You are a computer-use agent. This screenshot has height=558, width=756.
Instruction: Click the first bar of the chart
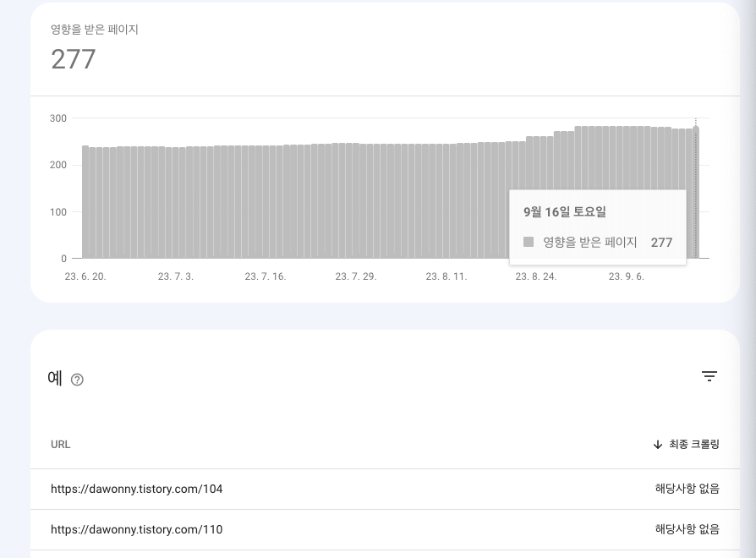[85, 202]
